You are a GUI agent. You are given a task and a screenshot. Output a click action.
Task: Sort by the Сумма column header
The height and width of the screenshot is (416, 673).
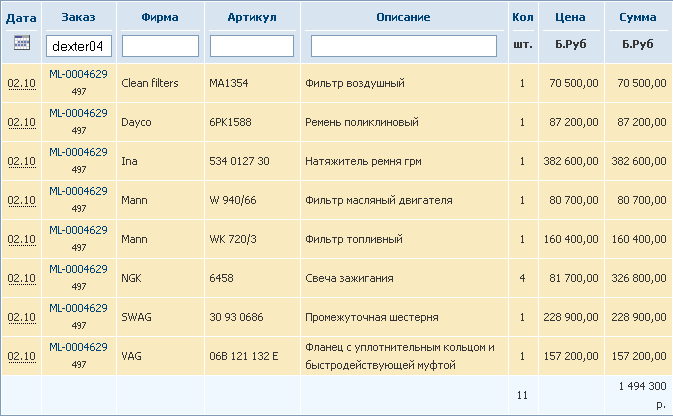[637, 17]
